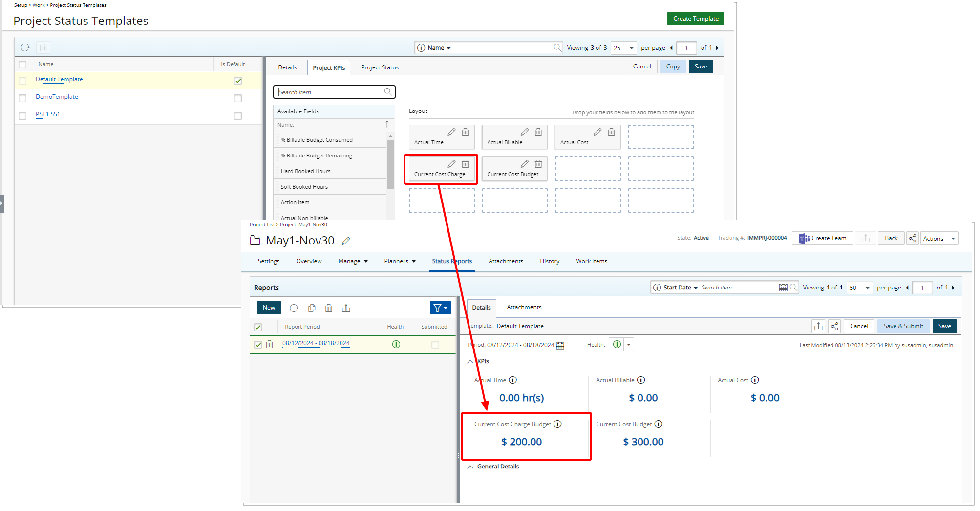Click the share icon next to Back button
The height and width of the screenshot is (511, 980).
click(912, 238)
